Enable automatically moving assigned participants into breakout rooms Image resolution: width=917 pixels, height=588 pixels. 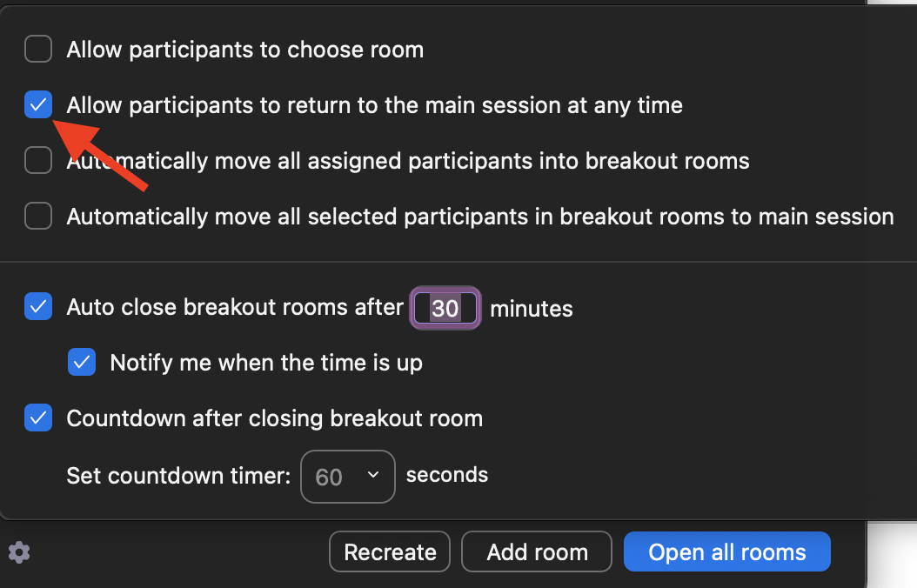pyautogui.click(x=37, y=160)
